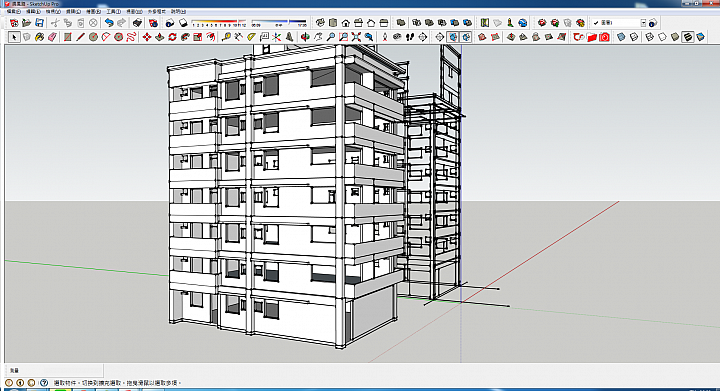
Task: Pick the Paint Bucket tool
Action: click(x=39, y=37)
